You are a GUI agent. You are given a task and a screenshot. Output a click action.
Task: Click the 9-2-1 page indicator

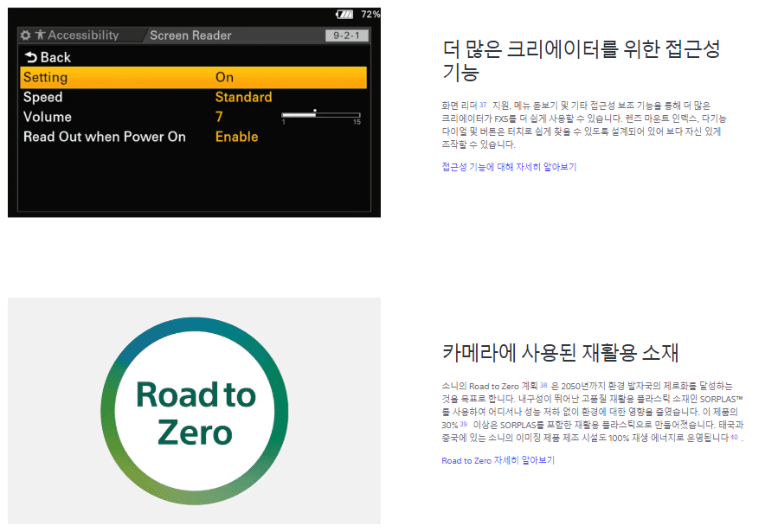click(x=346, y=35)
